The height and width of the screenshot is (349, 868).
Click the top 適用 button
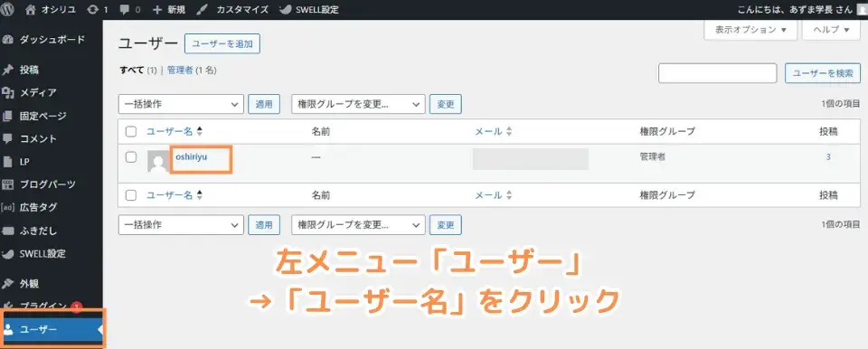[264, 104]
